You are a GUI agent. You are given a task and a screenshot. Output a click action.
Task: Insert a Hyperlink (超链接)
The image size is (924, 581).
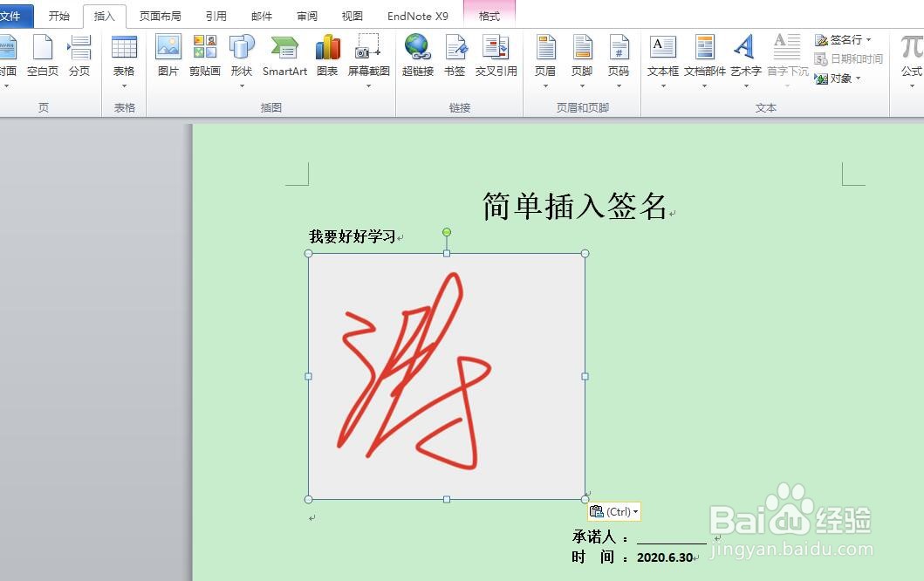point(417,54)
